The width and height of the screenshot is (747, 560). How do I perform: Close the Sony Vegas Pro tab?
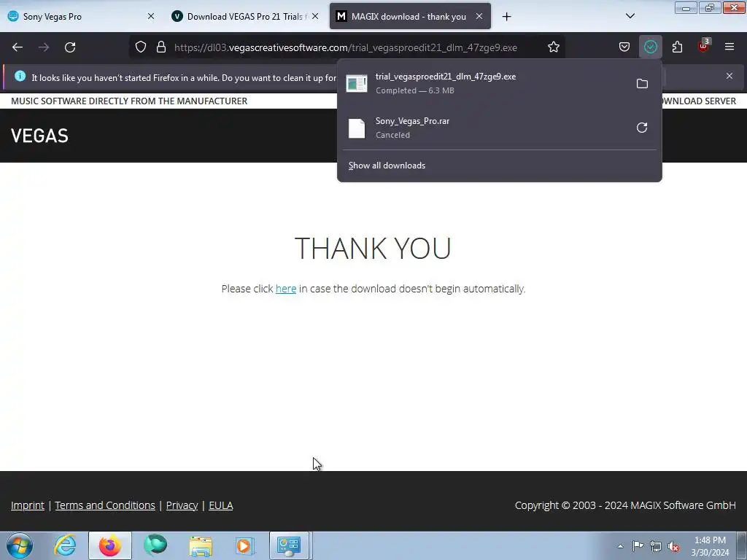click(150, 16)
